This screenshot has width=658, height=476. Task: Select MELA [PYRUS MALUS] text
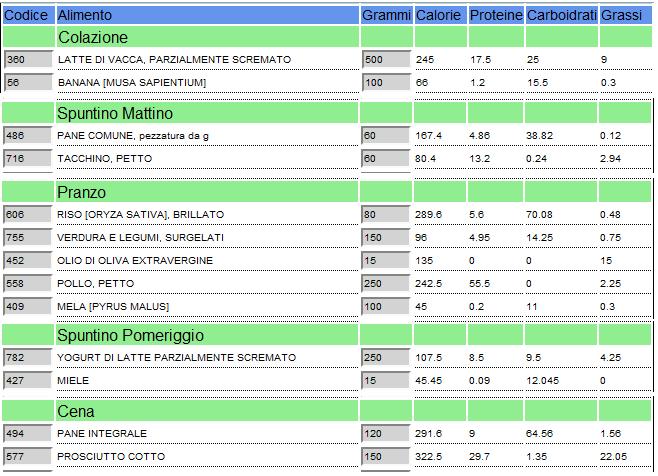(113, 307)
